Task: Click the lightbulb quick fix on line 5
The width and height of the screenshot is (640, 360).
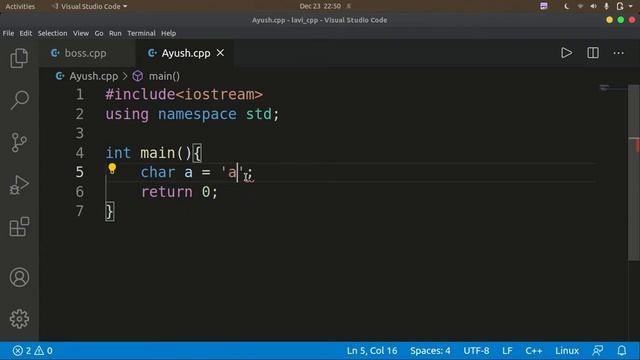Action: point(112,169)
